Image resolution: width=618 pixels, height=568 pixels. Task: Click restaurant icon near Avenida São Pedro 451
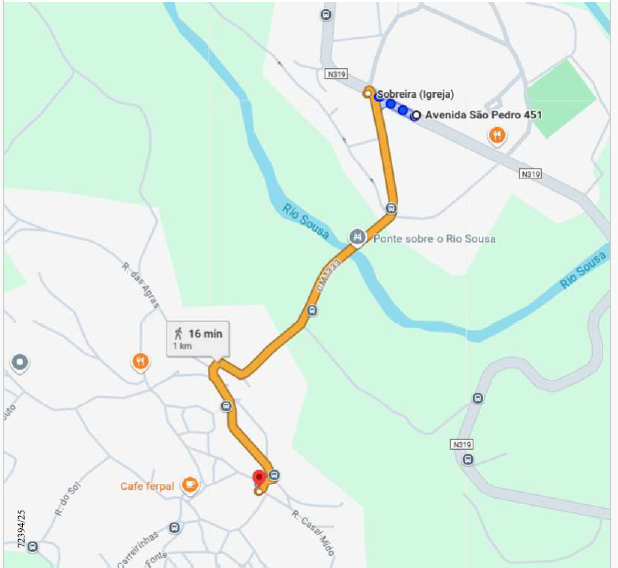click(497, 136)
